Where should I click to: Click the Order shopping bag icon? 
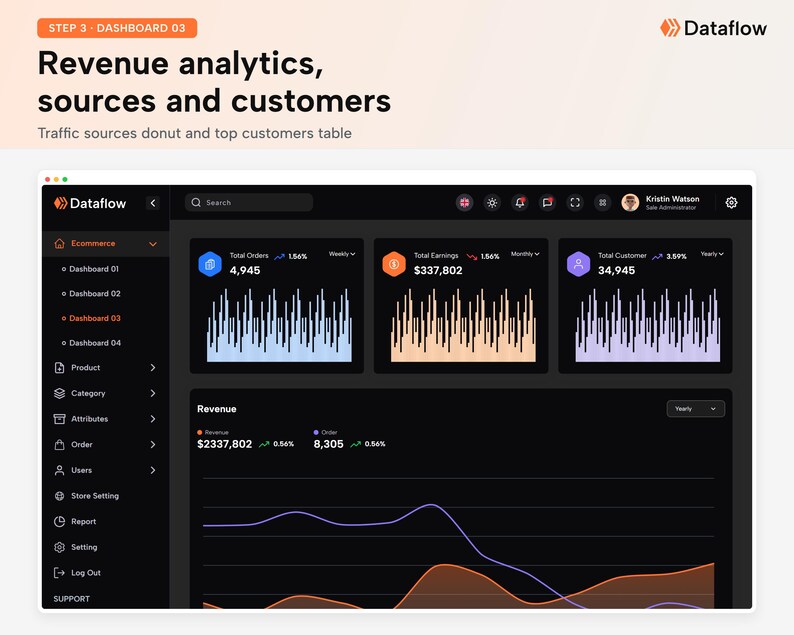pyautogui.click(x=59, y=445)
